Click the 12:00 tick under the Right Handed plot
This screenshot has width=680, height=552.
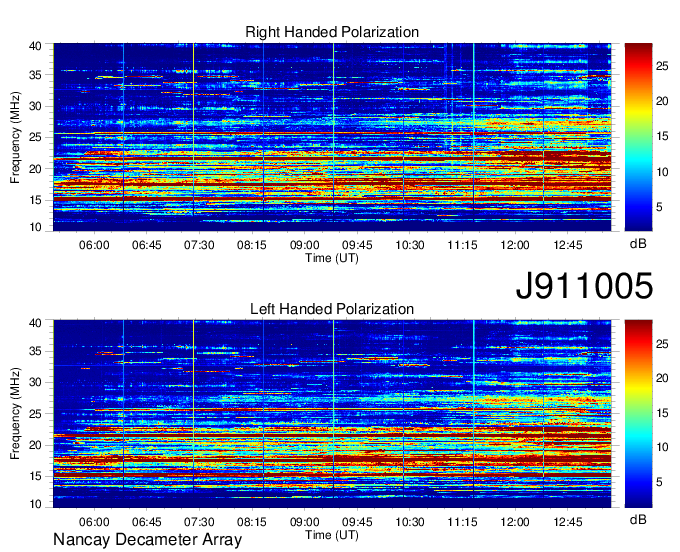(515, 245)
